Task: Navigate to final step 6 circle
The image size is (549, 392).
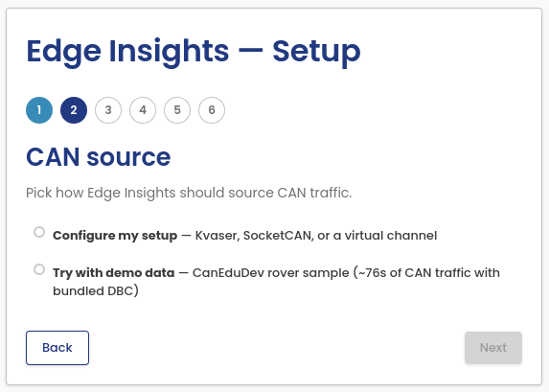Action: [212, 110]
